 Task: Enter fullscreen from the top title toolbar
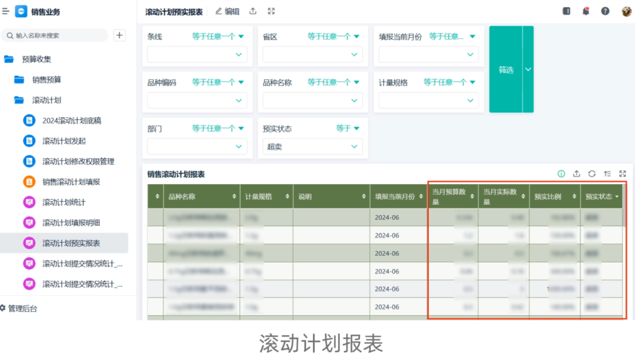271,11
